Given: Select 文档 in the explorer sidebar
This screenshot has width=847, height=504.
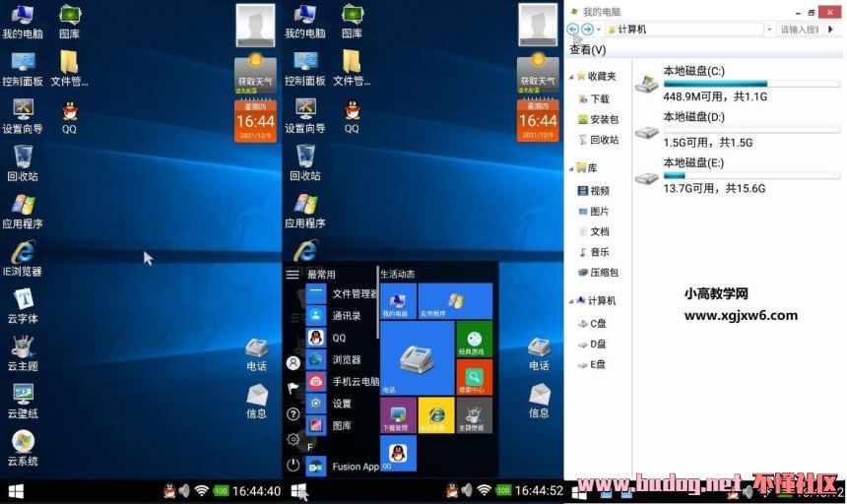Looking at the screenshot, I should point(594,231).
